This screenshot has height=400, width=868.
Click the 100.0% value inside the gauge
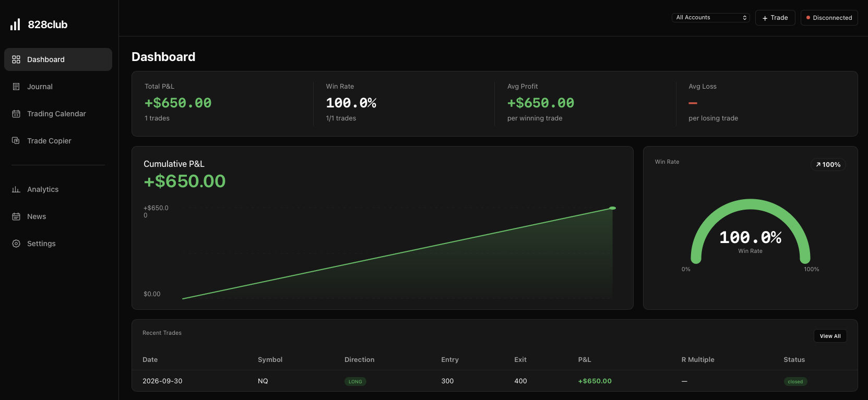click(x=751, y=237)
